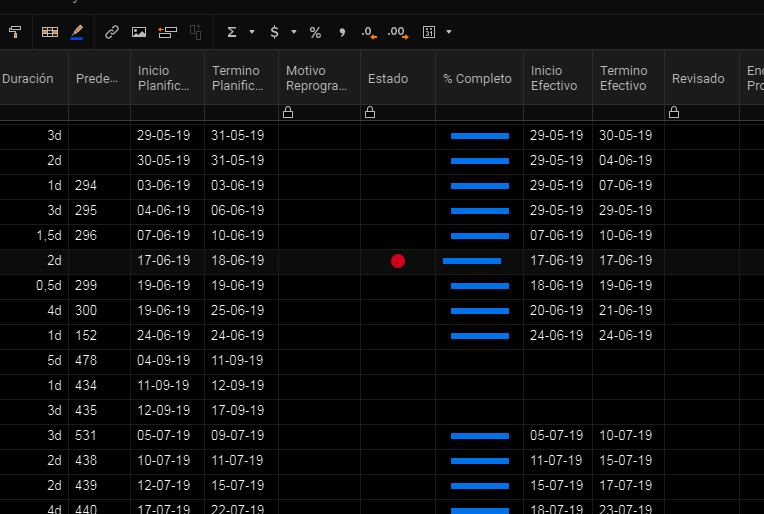The height and width of the screenshot is (514, 764).
Task: Select actual end cell '21-06-19'
Action: pyautogui.click(x=629, y=310)
